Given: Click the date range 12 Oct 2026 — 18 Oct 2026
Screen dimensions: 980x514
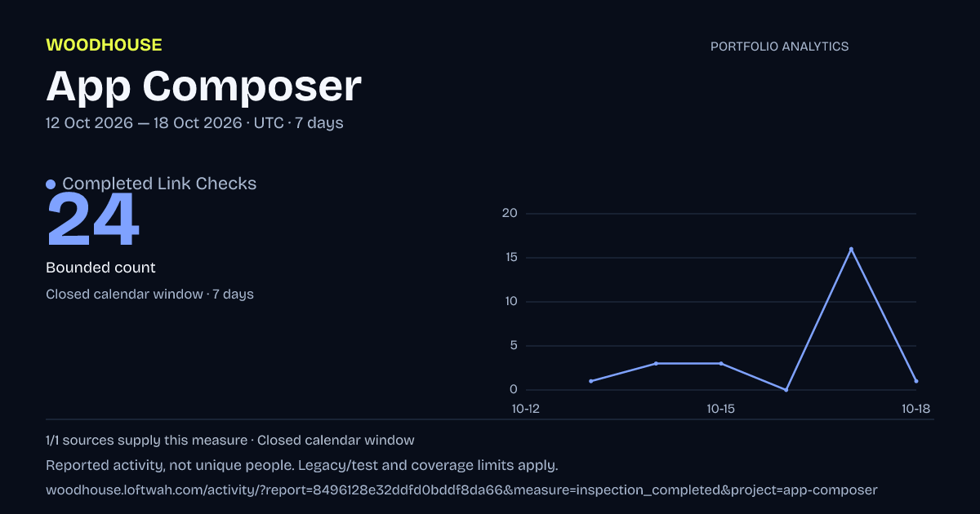Looking at the screenshot, I should (144, 123).
